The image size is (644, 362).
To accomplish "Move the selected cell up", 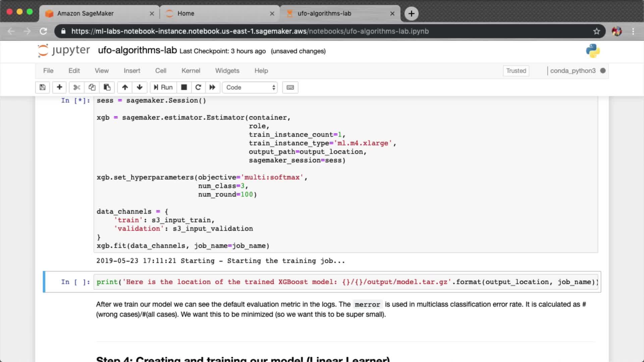I will coord(125,87).
